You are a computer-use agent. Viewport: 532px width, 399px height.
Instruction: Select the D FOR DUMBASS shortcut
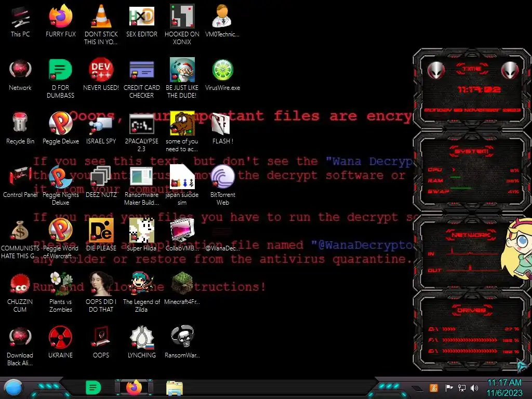60,70
